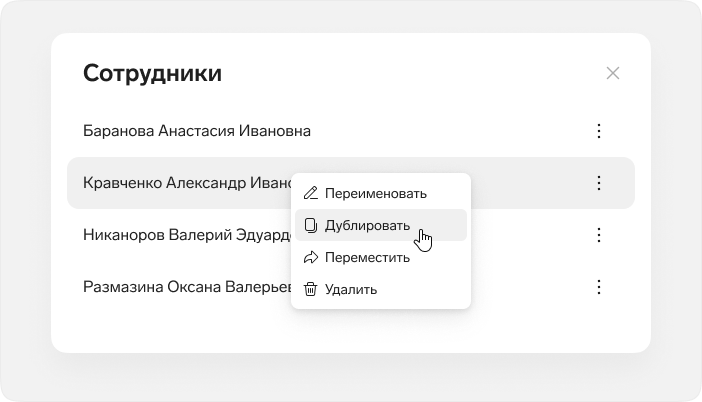The height and width of the screenshot is (402, 702).
Task: Select employee Баранова Анастасия Ивановна
Action: tap(197, 131)
